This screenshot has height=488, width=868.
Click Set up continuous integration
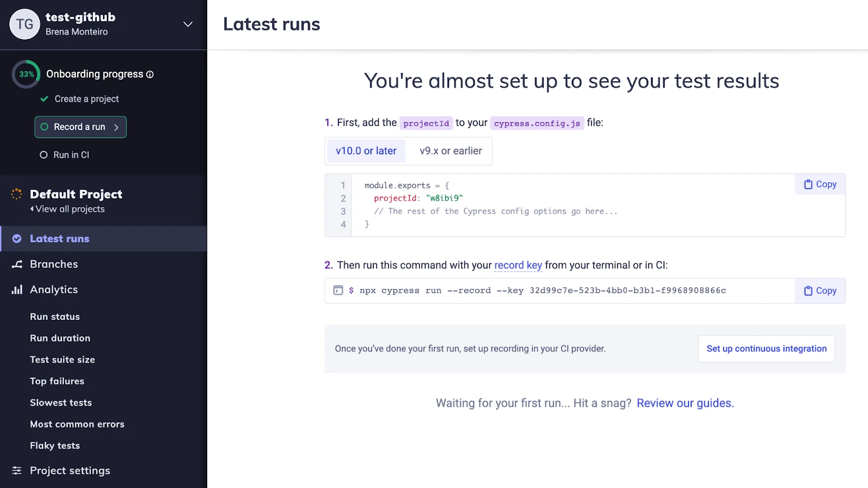767,349
